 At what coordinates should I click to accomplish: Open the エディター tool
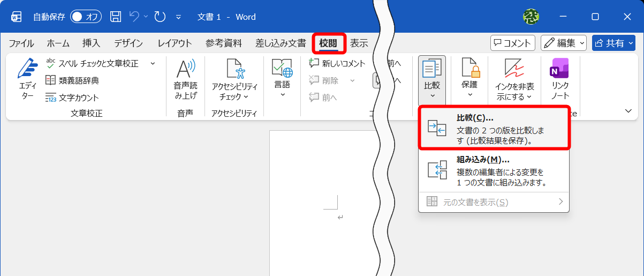pyautogui.click(x=27, y=79)
